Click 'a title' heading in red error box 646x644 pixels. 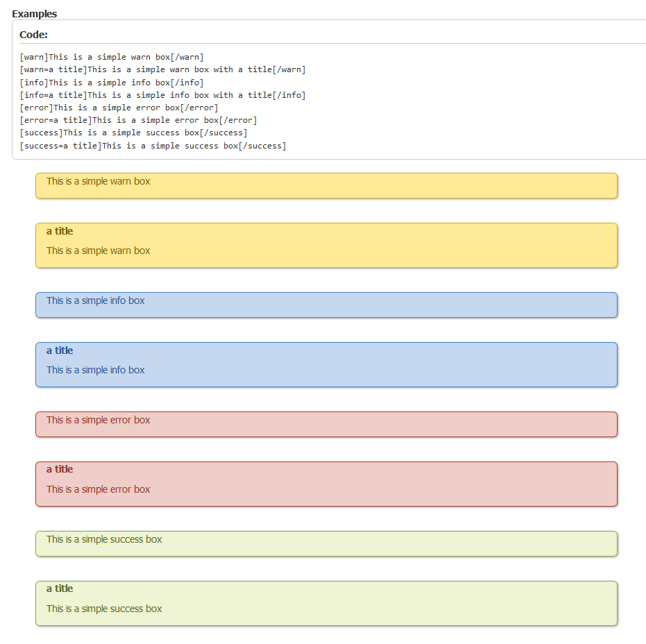[60, 469]
